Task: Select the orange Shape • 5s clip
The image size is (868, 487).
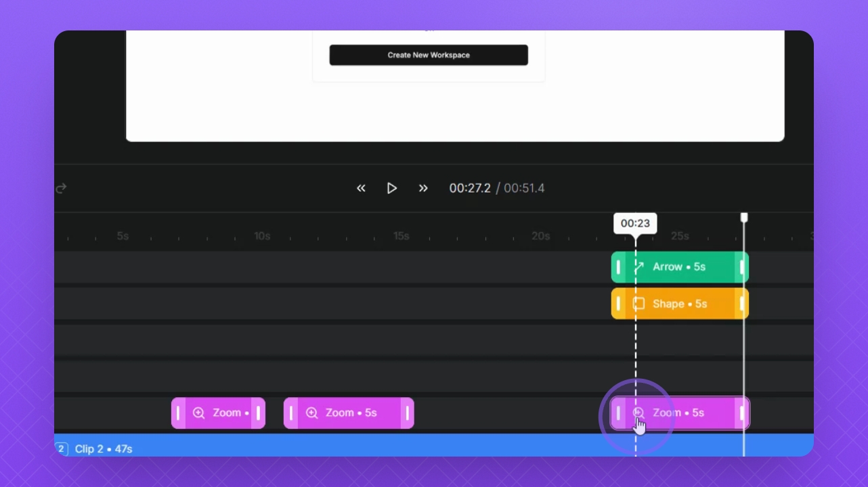Action: click(x=680, y=304)
